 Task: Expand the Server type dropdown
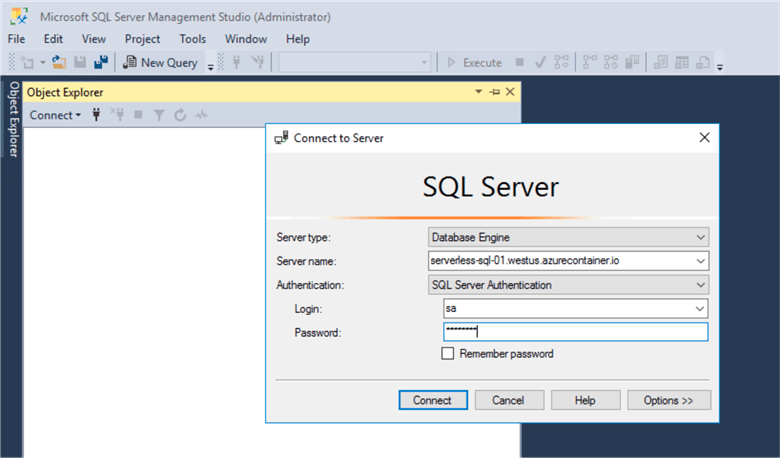699,238
